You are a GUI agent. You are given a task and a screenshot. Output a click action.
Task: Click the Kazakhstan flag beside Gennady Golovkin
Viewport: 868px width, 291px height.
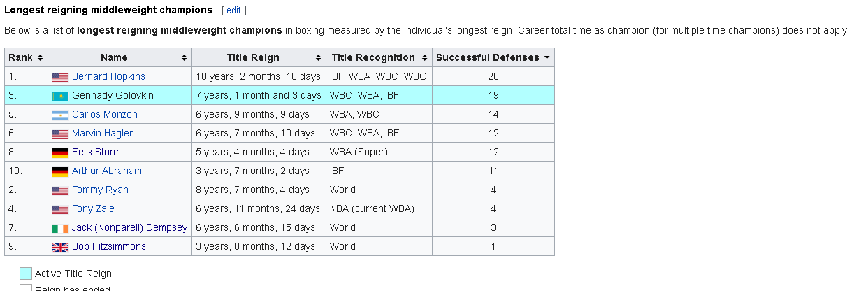[x=60, y=96]
